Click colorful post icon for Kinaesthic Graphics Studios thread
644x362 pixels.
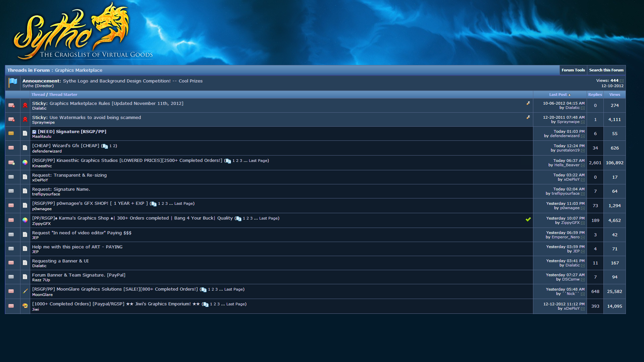pos(25,163)
